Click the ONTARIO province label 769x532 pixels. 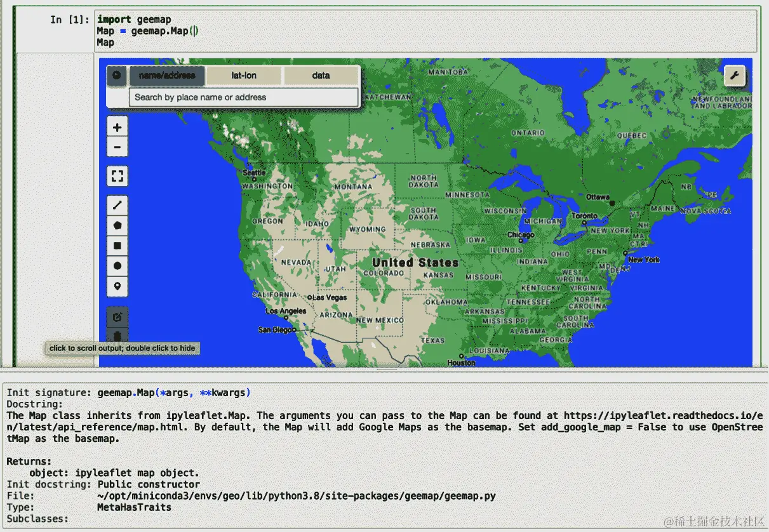click(x=528, y=133)
